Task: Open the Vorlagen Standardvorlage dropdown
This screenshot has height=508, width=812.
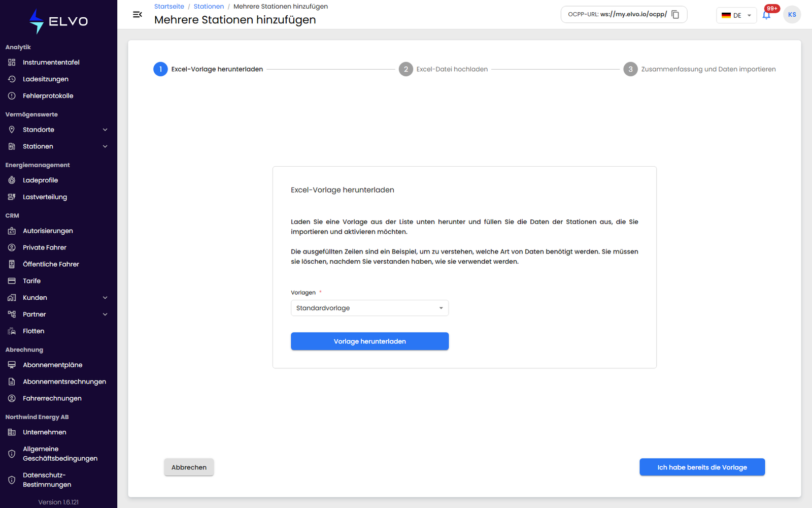Action: pos(369,308)
